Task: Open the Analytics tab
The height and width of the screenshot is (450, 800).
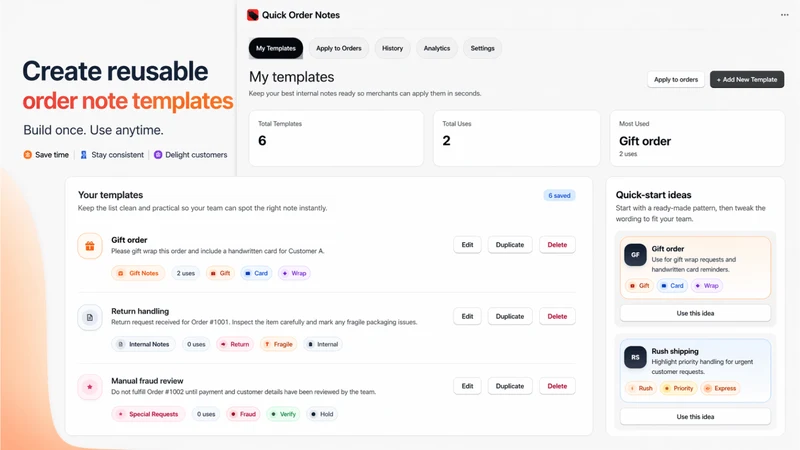Action: tap(437, 48)
